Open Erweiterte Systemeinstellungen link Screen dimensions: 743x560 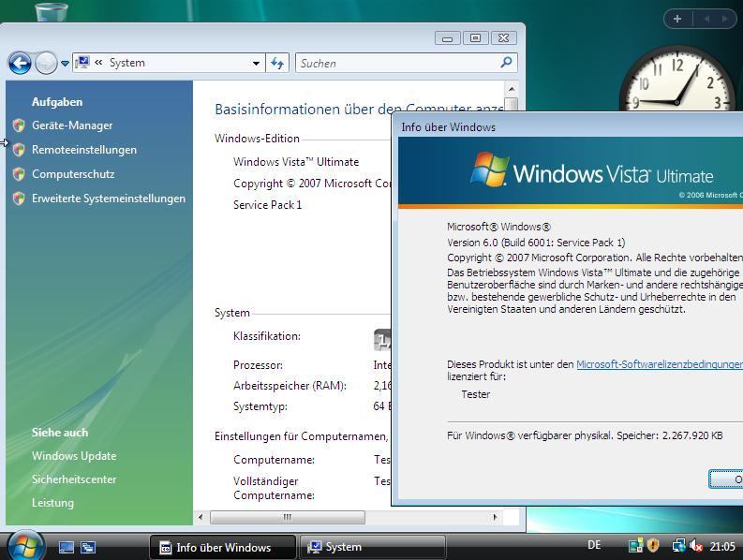pos(109,199)
